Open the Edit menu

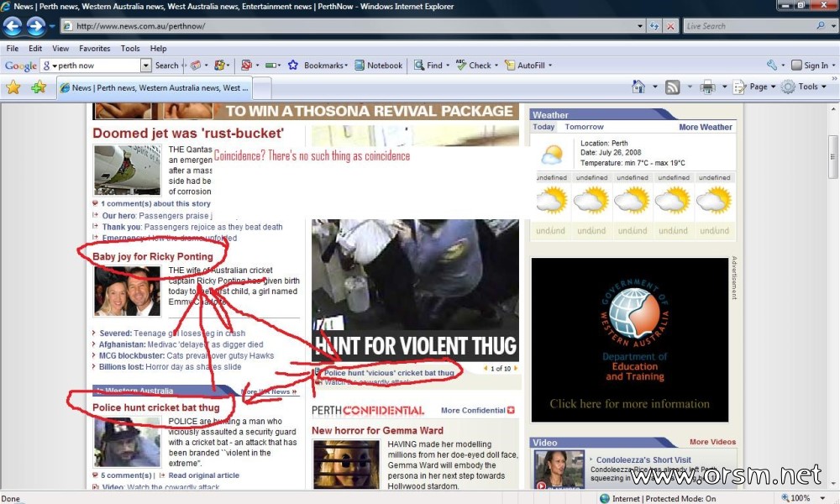click(x=35, y=48)
